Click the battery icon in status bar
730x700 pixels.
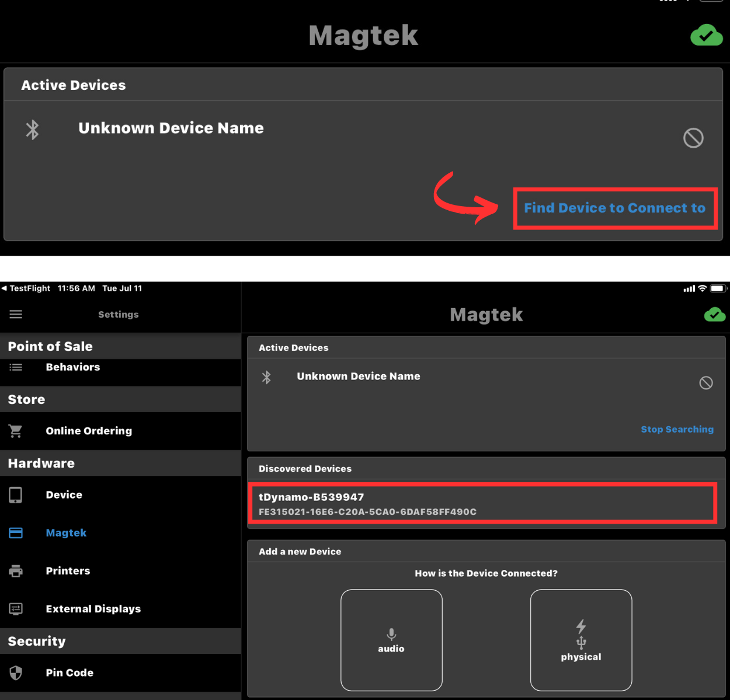pos(718,288)
